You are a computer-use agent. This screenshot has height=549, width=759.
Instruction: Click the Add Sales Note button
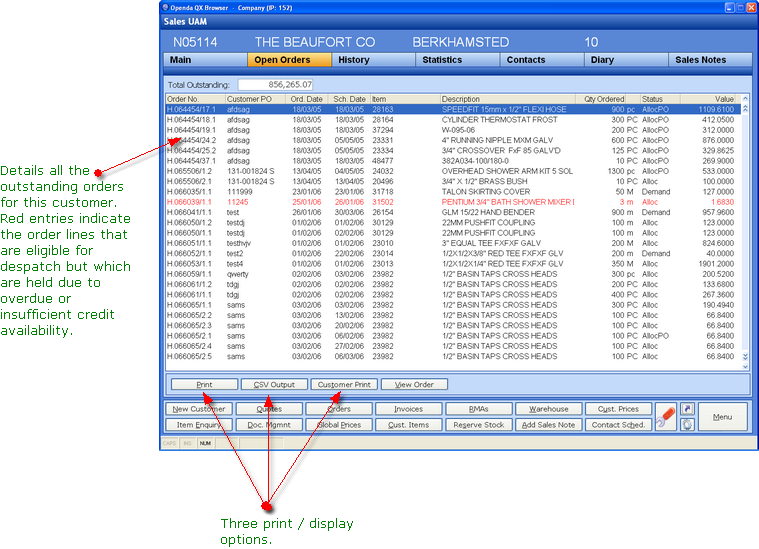[548, 425]
